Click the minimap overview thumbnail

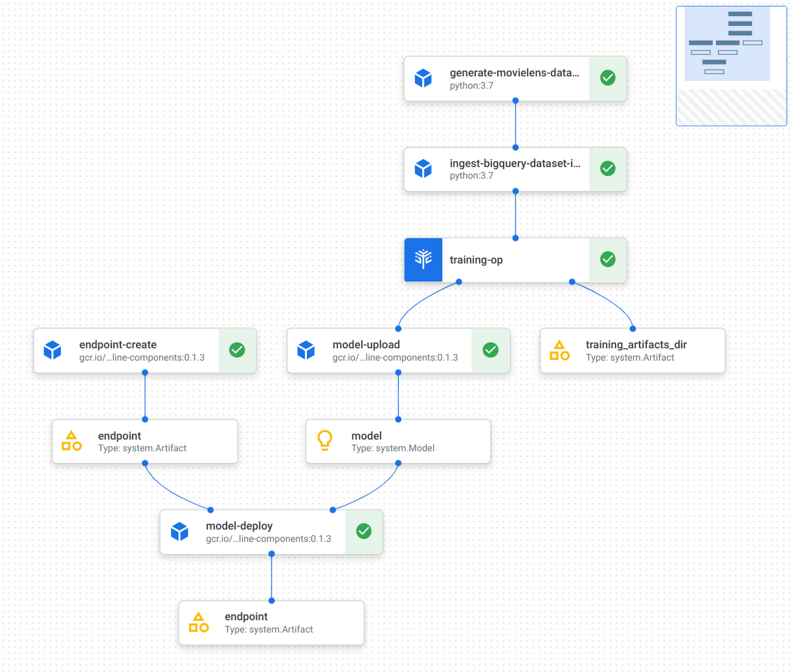click(x=731, y=66)
